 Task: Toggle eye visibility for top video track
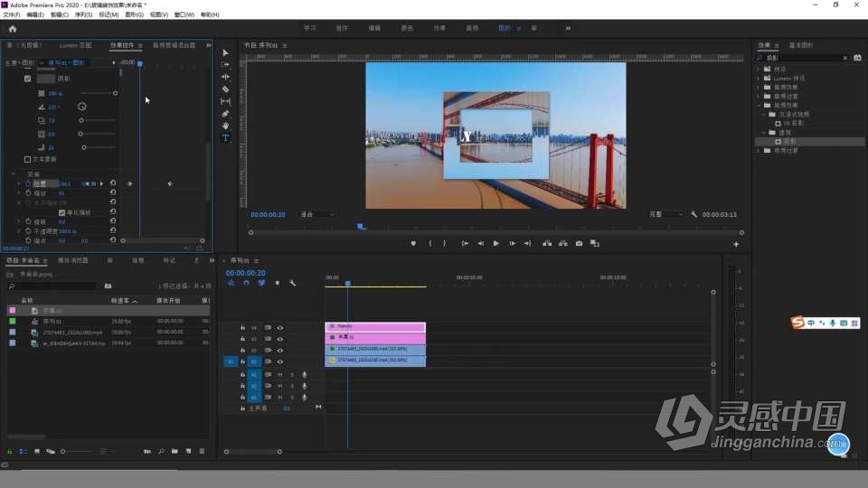pos(280,327)
